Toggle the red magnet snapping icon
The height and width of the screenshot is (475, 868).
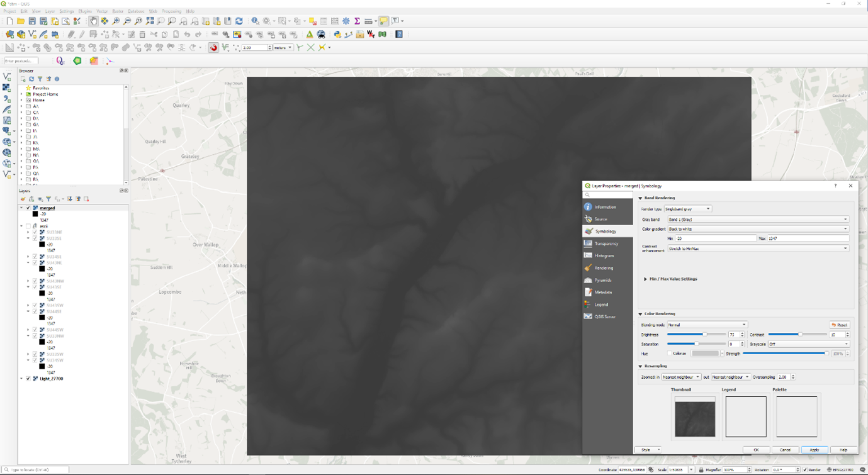click(x=213, y=48)
